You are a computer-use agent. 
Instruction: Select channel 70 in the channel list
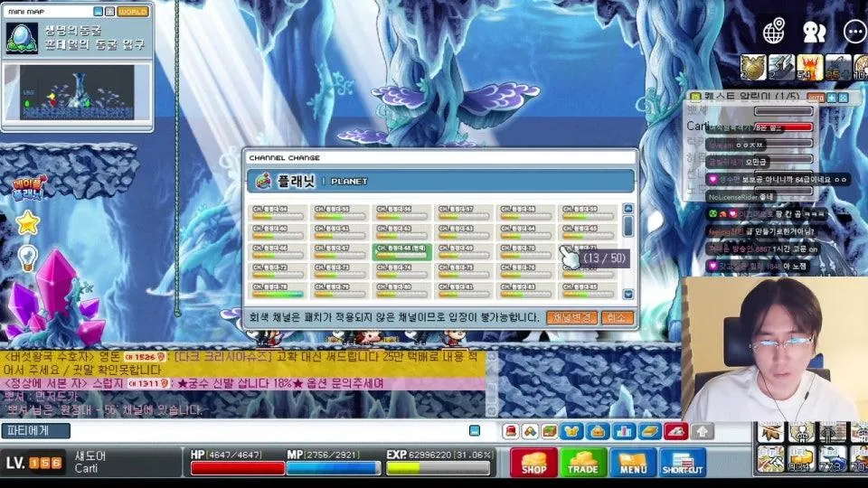point(526,252)
